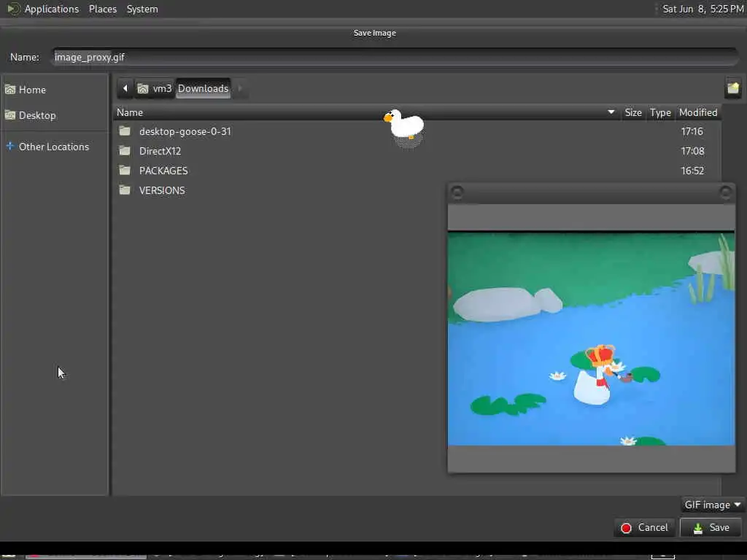Sort files by the Type column
Image resolution: width=747 pixels, height=560 pixels.
[660, 112]
